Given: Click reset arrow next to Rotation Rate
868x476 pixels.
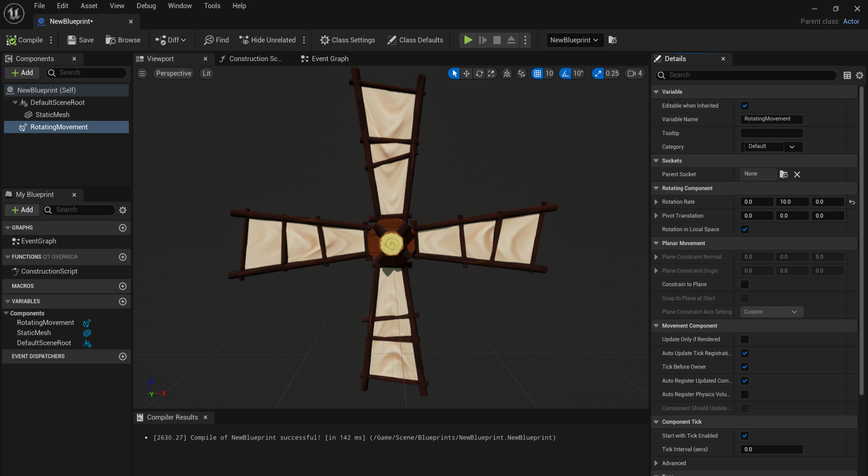Looking at the screenshot, I should point(852,202).
